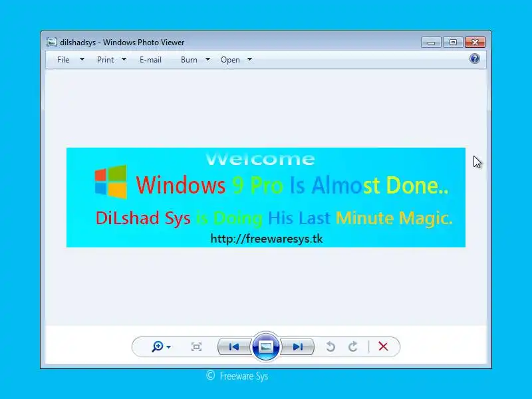
Task: Close the Photo Viewer window
Action: click(475, 43)
